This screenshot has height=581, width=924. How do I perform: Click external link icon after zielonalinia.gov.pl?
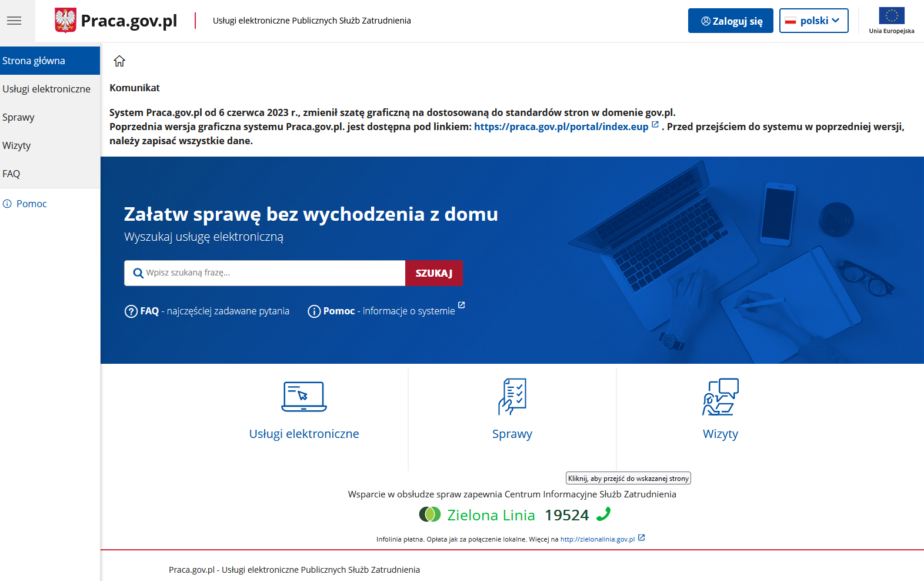pos(642,537)
